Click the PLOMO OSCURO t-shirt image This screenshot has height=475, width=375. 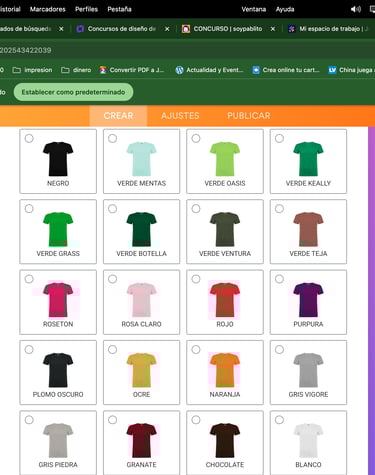58,370
